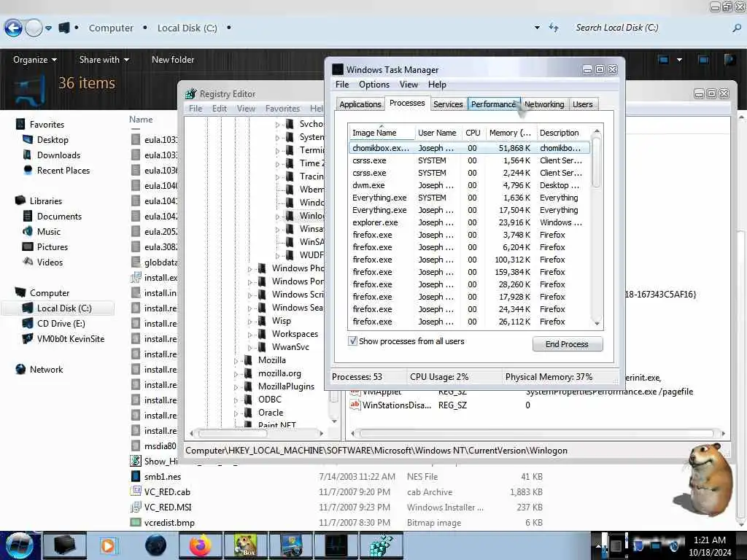Sort processes by Memory column
Image resolution: width=747 pixels, height=560 pixels.
coord(510,133)
